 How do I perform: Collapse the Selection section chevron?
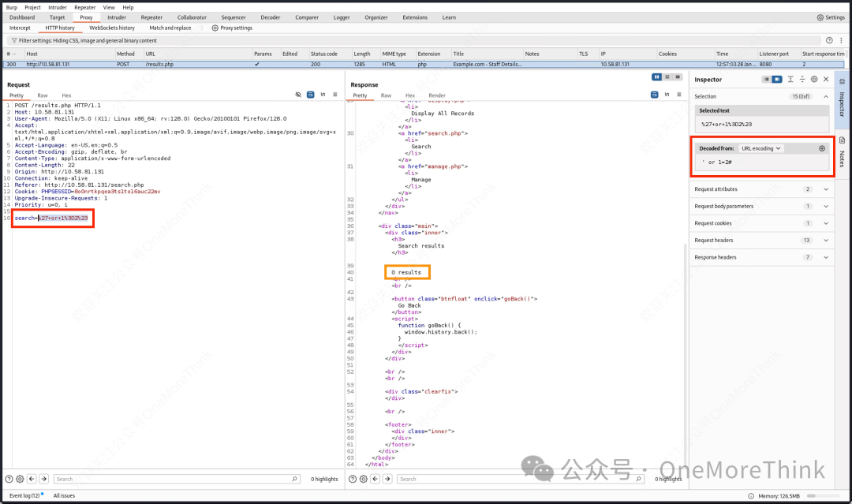(x=826, y=96)
